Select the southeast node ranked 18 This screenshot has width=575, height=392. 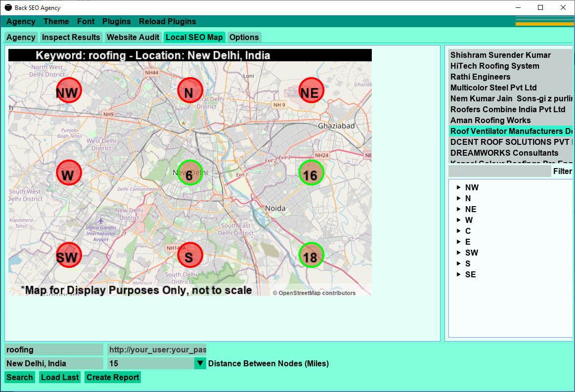[311, 255]
